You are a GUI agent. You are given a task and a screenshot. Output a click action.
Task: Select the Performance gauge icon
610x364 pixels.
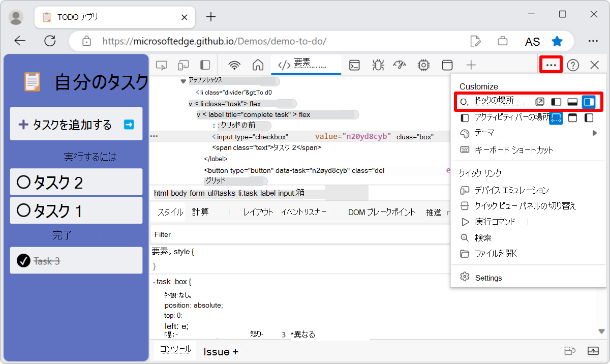pos(400,65)
